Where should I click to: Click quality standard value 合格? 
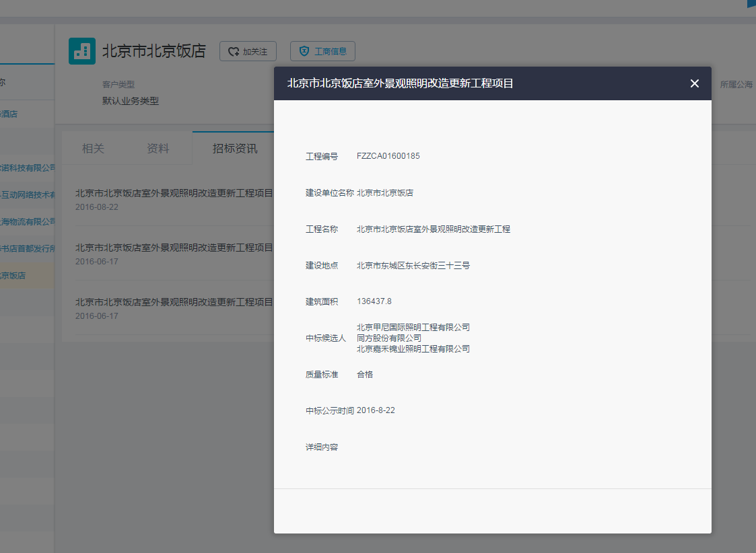click(x=364, y=374)
